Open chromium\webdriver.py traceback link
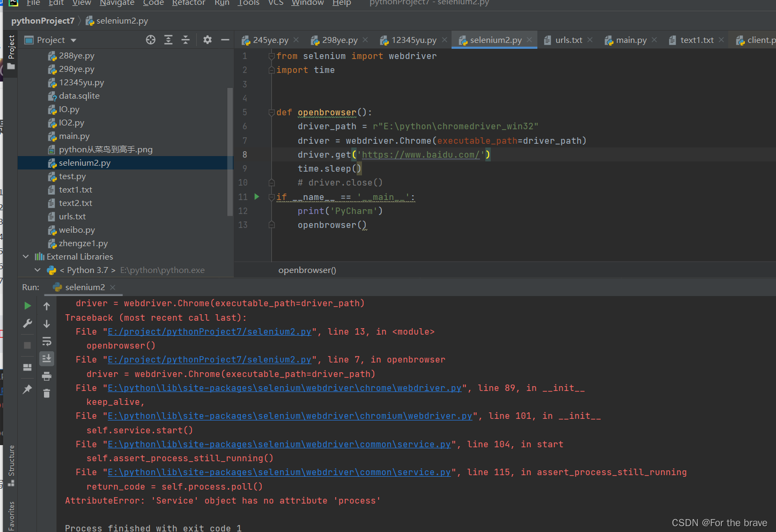The image size is (776, 532). [x=290, y=416]
